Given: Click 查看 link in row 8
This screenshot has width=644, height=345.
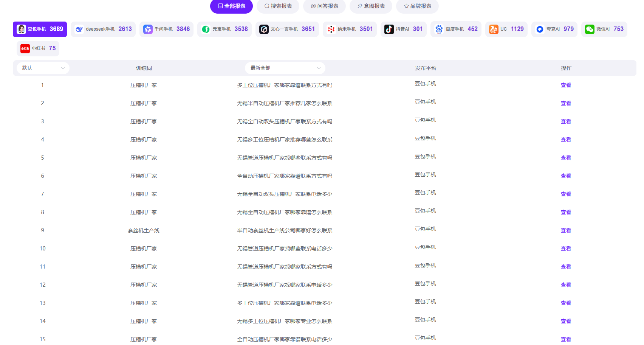Looking at the screenshot, I should (566, 212).
